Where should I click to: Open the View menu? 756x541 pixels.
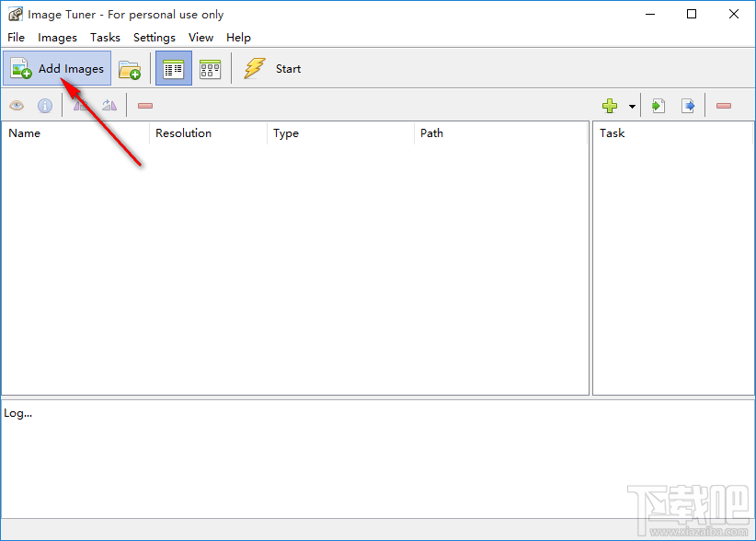[200, 37]
